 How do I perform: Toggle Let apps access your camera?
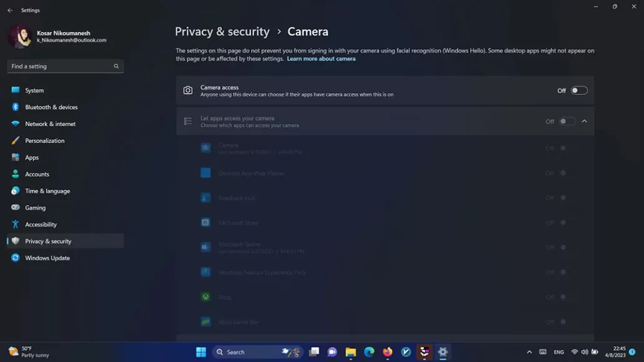(566, 121)
